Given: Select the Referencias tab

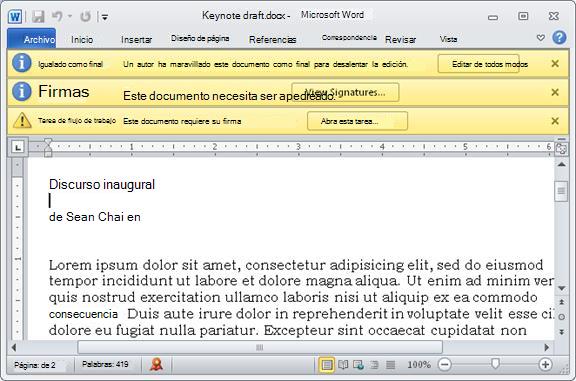Looking at the screenshot, I should click(272, 39).
